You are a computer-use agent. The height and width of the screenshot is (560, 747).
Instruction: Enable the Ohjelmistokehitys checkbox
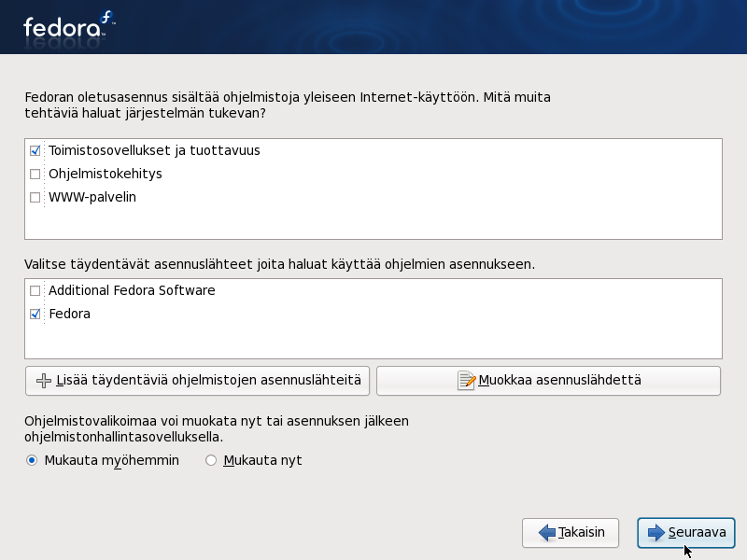click(x=35, y=174)
